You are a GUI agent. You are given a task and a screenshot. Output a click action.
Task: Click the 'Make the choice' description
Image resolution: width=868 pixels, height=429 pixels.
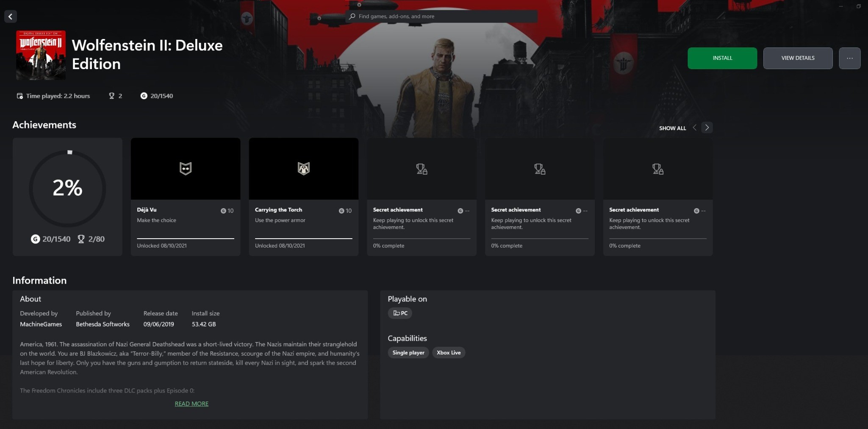pyautogui.click(x=156, y=220)
